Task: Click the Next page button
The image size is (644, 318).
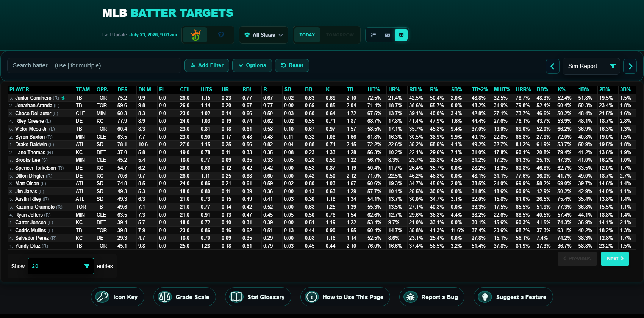Action: tap(614, 259)
